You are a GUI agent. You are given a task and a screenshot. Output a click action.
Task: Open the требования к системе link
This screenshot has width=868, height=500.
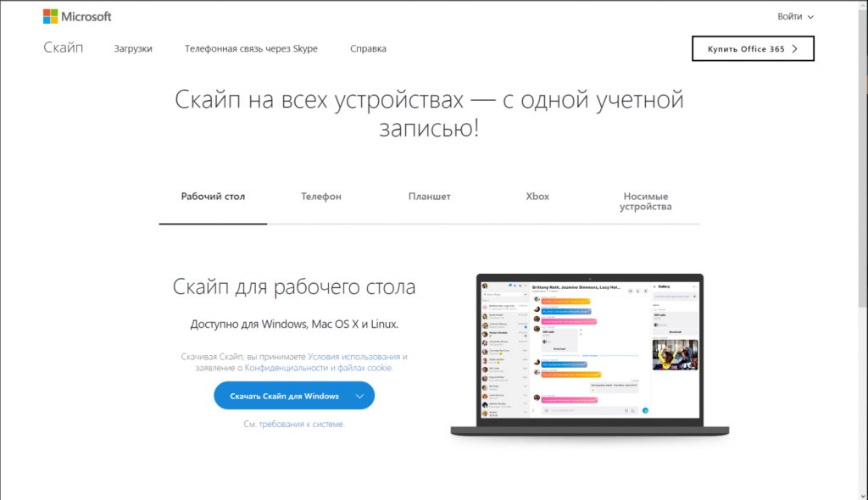tap(301, 424)
